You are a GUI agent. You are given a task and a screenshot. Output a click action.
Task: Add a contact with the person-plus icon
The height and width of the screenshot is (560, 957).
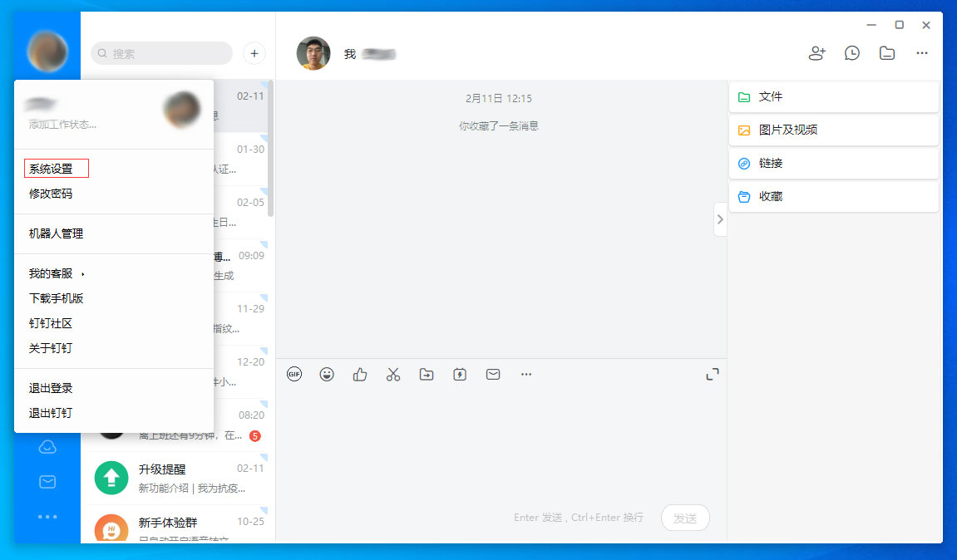tap(816, 52)
